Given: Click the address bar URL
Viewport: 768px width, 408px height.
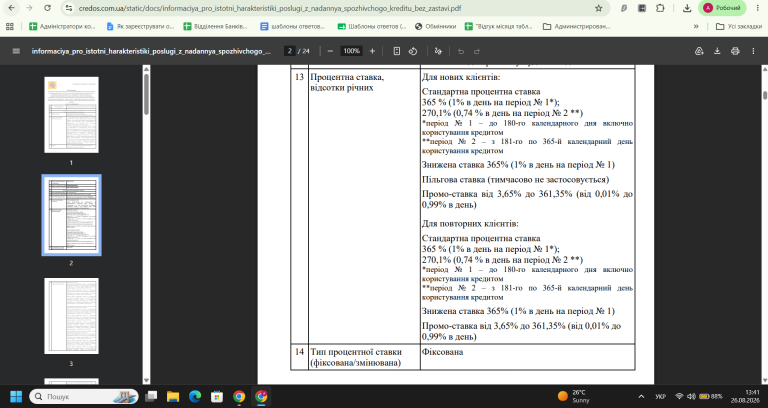Looking at the screenshot, I should [x=268, y=8].
